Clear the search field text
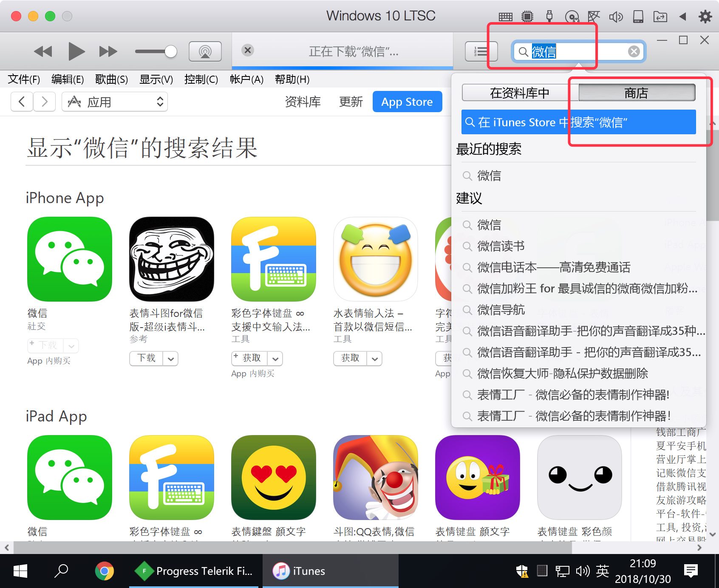Viewport: 719px width, 588px height. pyautogui.click(x=634, y=52)
